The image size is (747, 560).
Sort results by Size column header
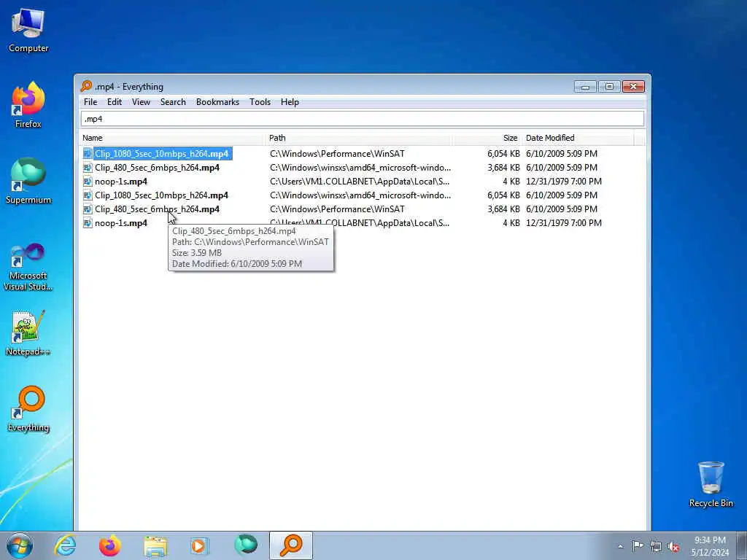[487, 138]
